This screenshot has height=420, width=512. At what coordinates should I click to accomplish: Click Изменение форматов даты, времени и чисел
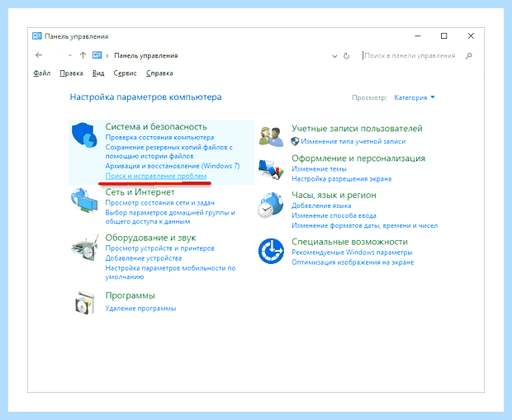coord(365,225)
